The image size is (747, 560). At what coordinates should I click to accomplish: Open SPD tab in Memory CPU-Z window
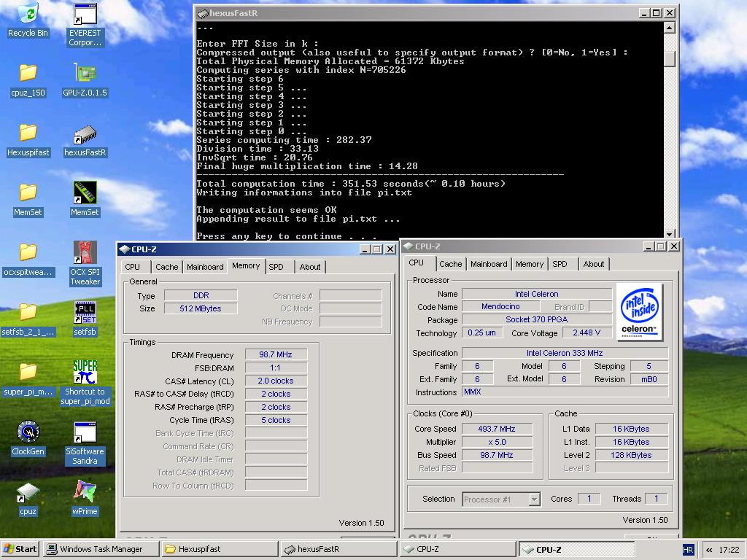click(x=276, y=267)
